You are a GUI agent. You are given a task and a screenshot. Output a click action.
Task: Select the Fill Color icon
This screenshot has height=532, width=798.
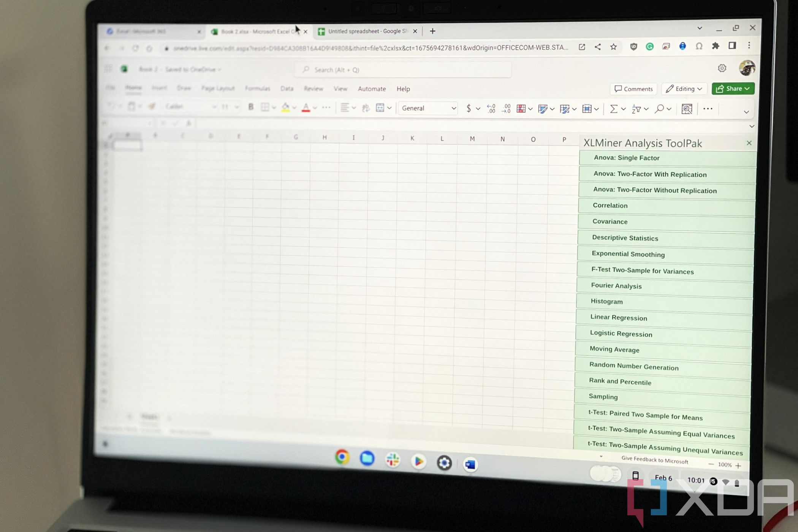[285, 108]
